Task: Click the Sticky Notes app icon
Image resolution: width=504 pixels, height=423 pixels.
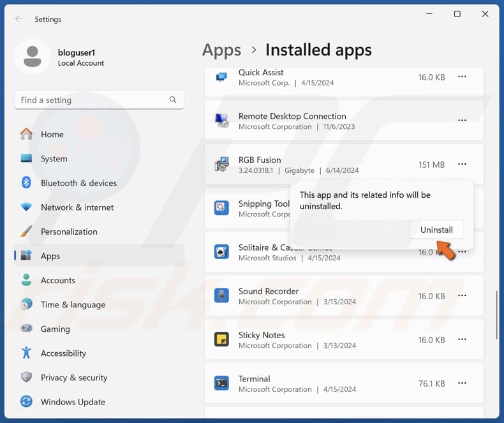Action: click(221, 339)
